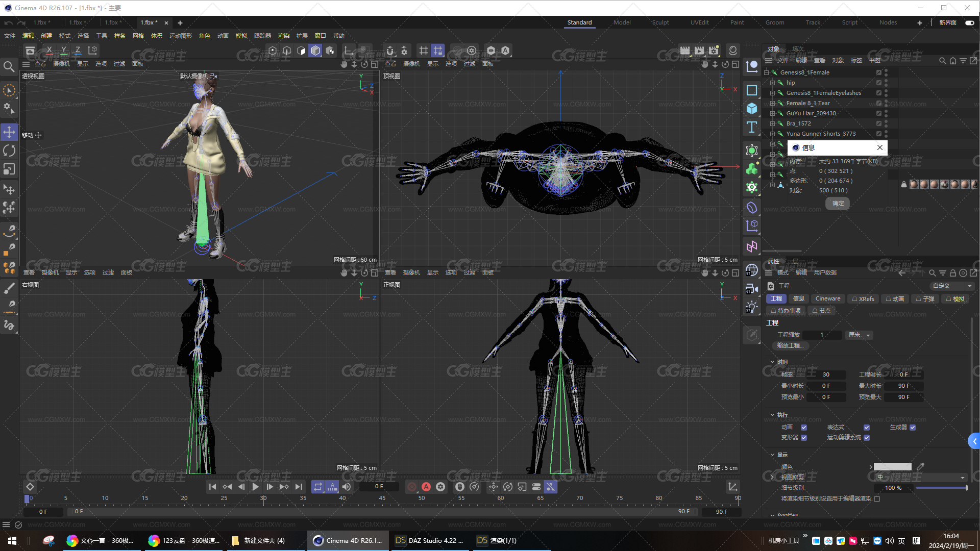
Task: Click the coordinate system cube icon
Action: [92, 51]
